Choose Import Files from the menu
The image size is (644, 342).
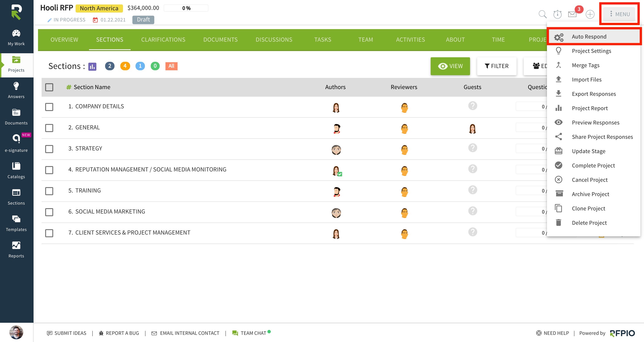click(593, 79)
